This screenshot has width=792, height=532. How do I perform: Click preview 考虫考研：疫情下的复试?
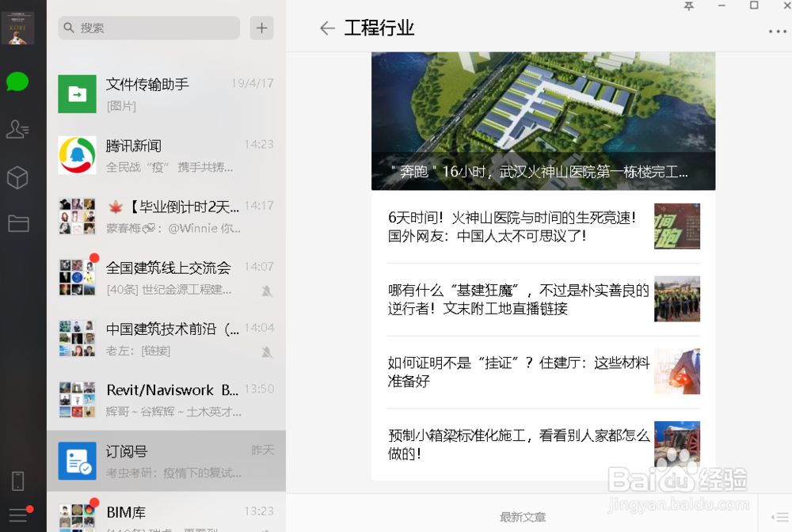point(173,473)
